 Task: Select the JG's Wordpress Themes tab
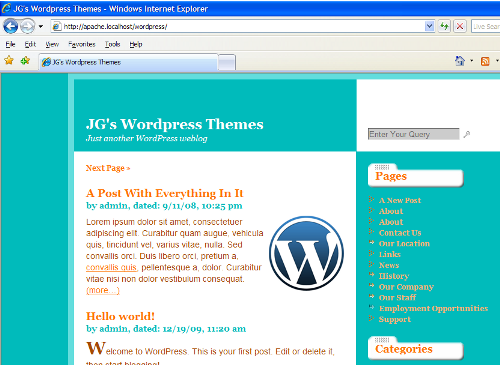128,62
